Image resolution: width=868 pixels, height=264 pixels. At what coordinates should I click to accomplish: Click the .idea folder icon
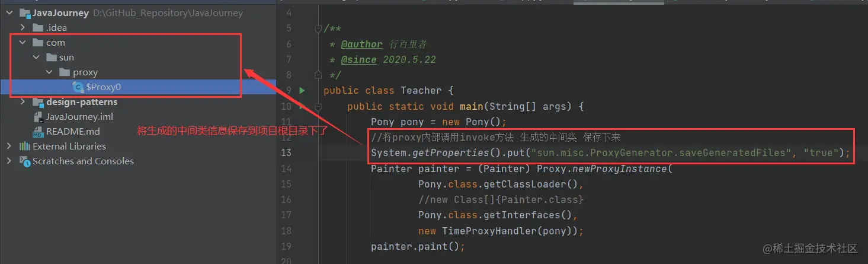(38, 27)
